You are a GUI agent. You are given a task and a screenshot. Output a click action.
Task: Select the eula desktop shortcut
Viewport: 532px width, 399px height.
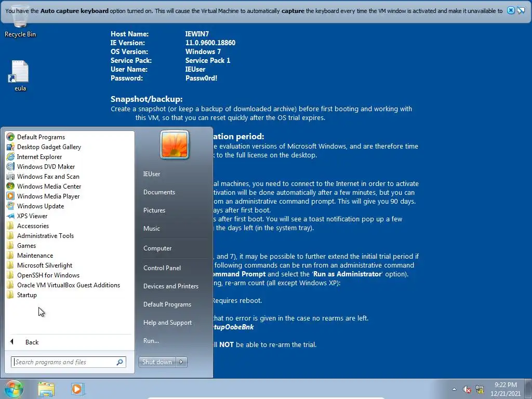pyautogui.click(x=20, y=76)
